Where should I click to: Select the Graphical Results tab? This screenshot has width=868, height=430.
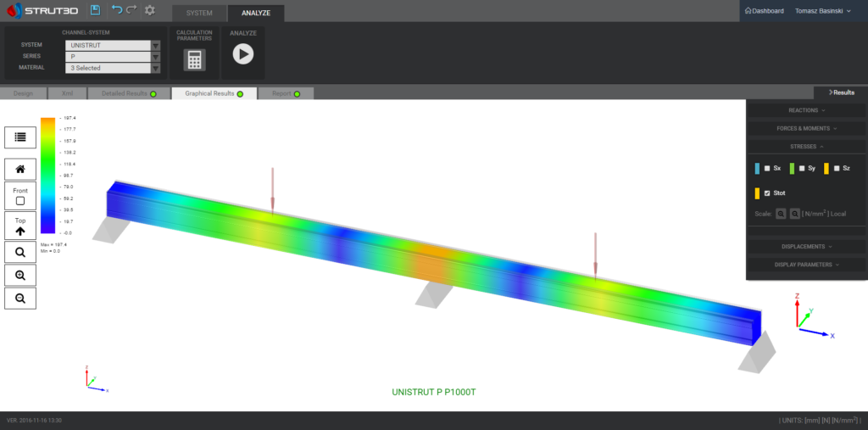tap(214, 93)
